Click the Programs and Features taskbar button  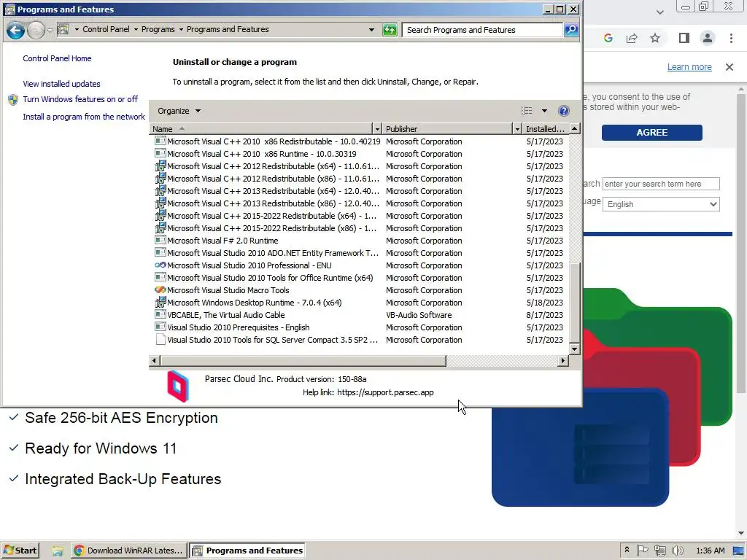[247, 551]
